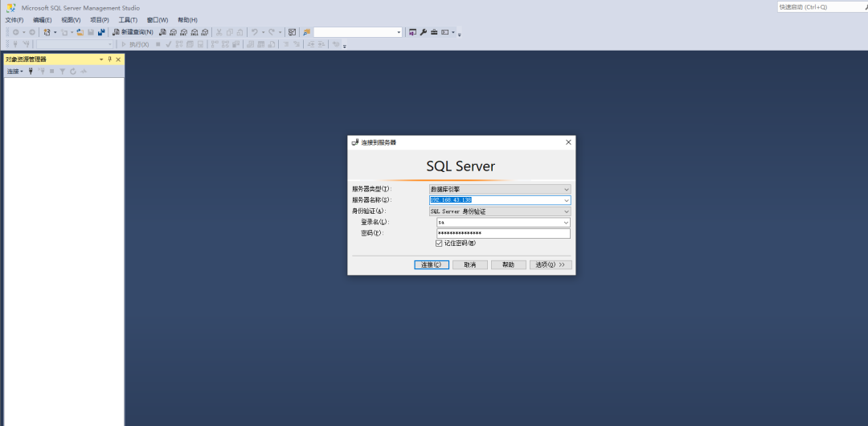Click the Navigate Backward toolbar icon
868x426 pixels.
(x=15, y=32)
